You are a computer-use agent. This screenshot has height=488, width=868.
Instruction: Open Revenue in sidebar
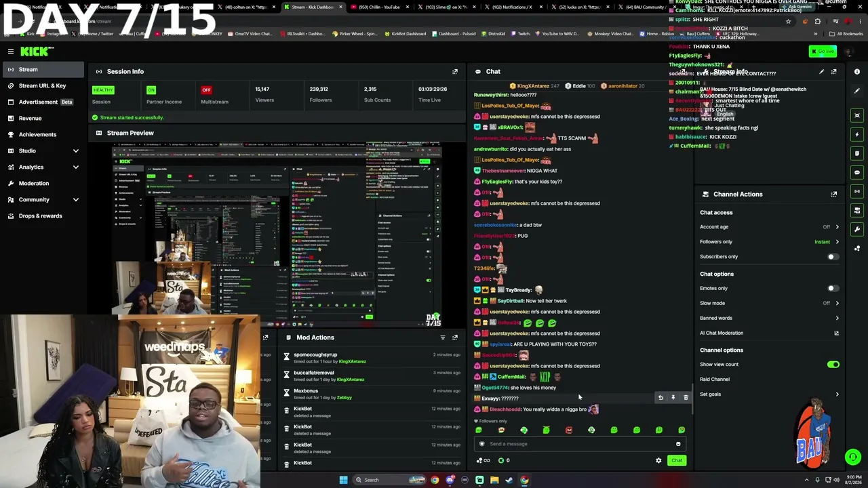[x=43, y=118]
